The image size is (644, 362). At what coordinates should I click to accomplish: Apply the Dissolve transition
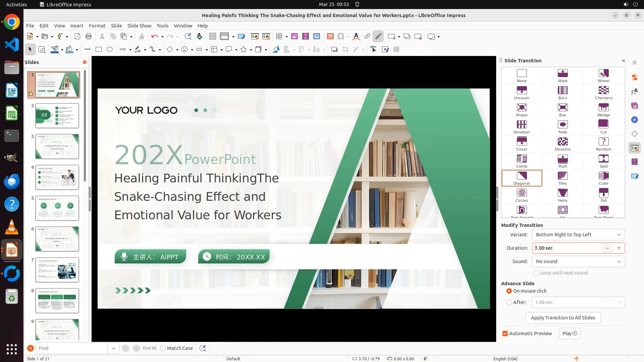562,144
